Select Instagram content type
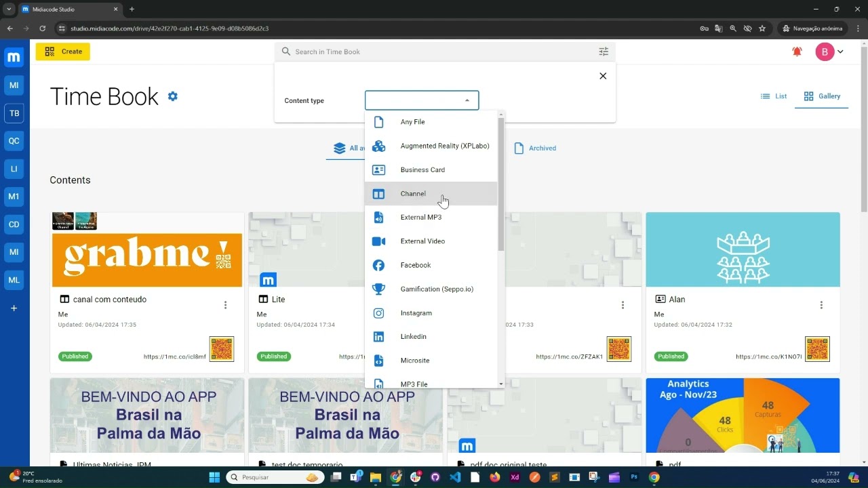Image resolution: width=868 pixels, height=488 pixels. 431,313
